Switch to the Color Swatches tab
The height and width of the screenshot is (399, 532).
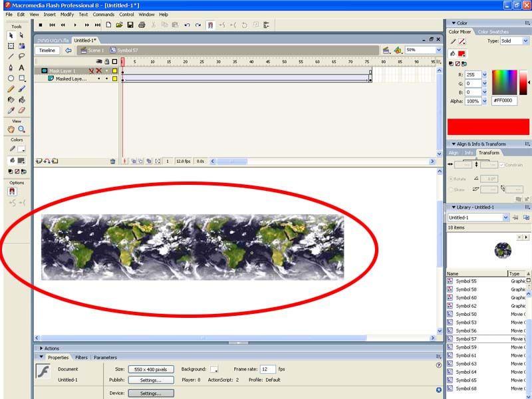[493, 31]
